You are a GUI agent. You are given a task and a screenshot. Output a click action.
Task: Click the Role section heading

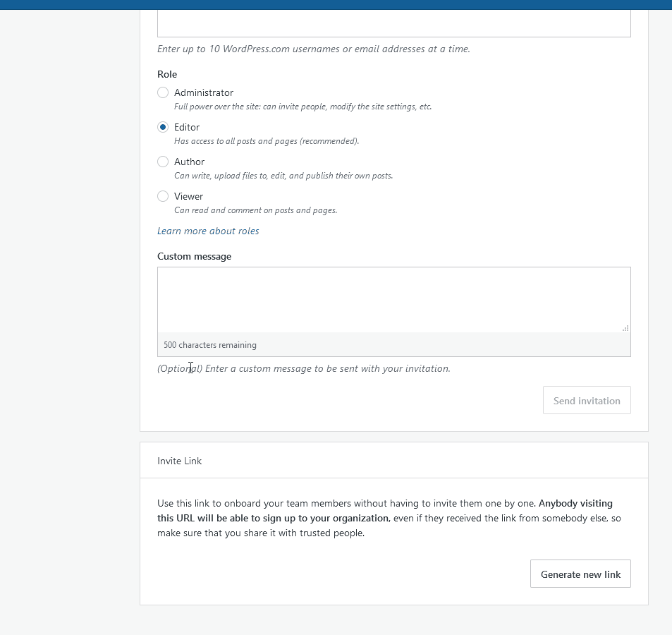[167, 74]
